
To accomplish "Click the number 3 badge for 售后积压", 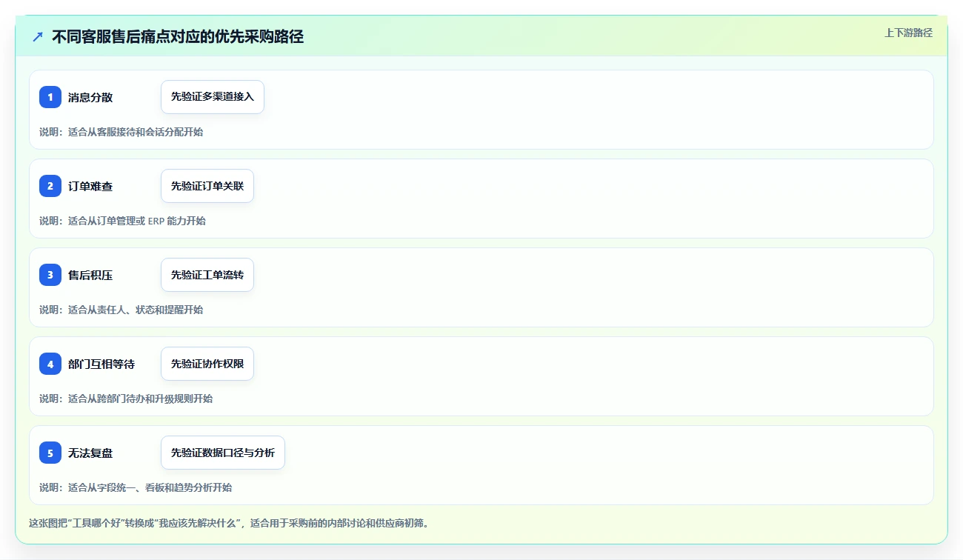I will (50, 275).
